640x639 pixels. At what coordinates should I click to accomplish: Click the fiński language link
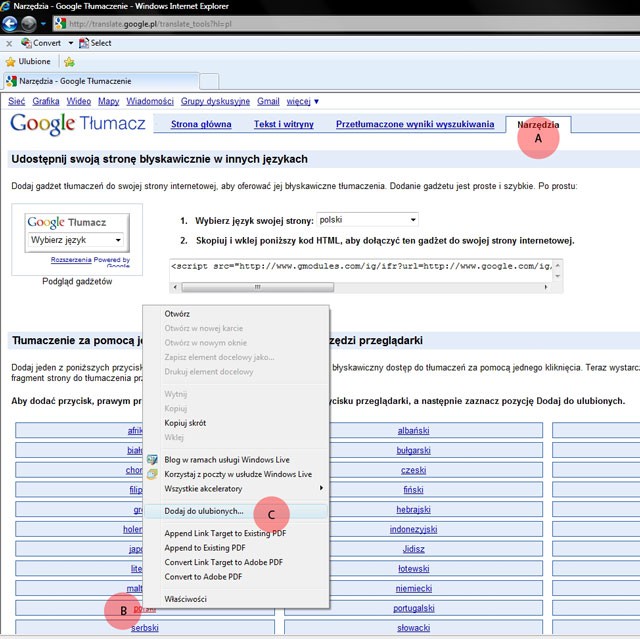click(x=413, y=490)
